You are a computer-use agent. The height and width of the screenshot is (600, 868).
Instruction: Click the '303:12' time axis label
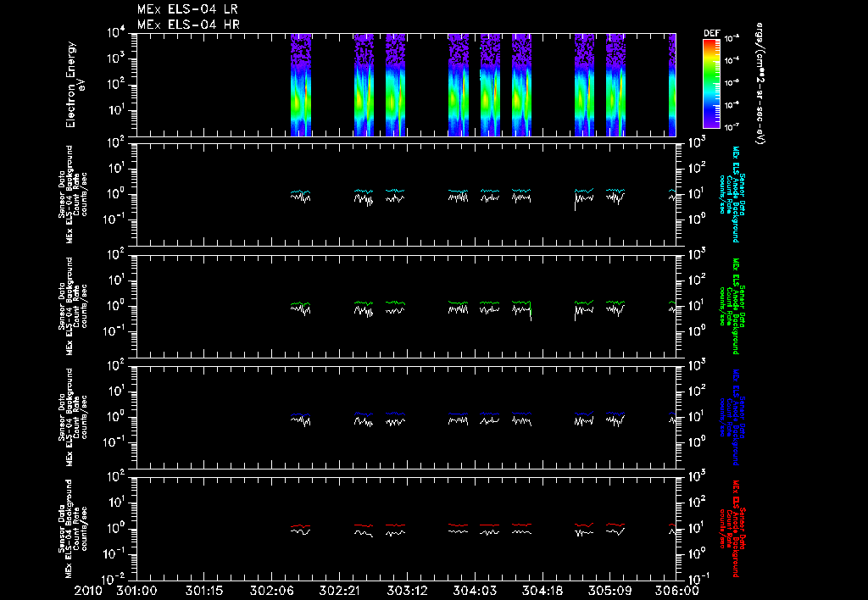click(407, 592)
